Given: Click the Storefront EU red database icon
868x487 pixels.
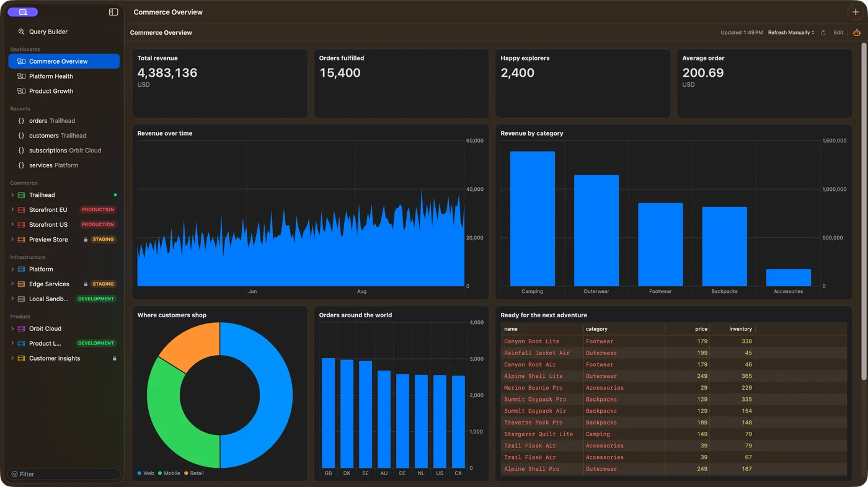Looking at the screenshot, I should tap(21, 210).
